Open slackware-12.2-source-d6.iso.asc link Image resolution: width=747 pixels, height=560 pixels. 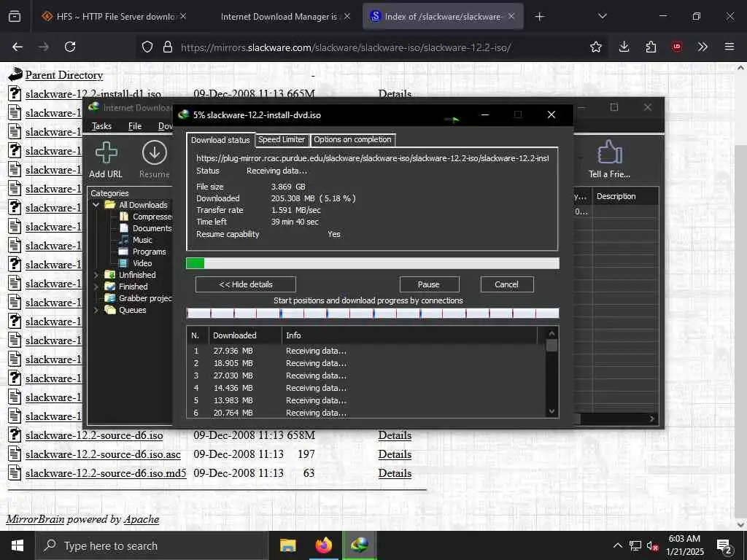pyautogui.click(x=103, y=454)
